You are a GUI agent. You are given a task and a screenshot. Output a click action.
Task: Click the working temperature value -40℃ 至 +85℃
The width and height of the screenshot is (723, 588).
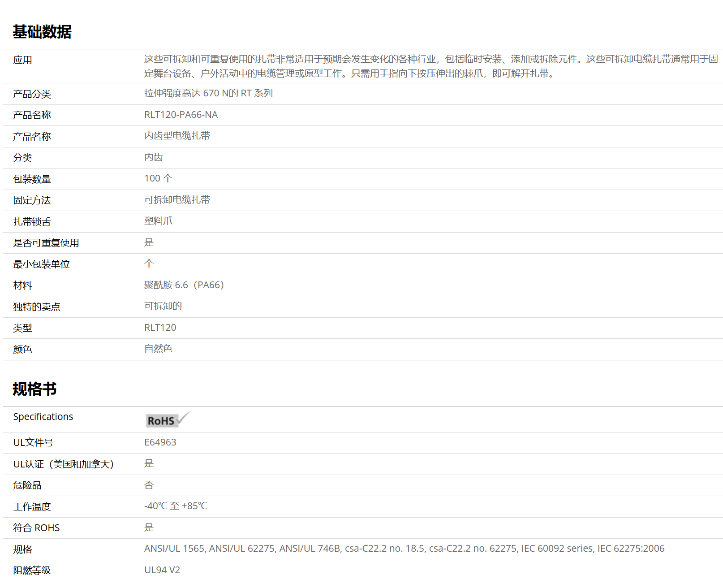[176, 506]
